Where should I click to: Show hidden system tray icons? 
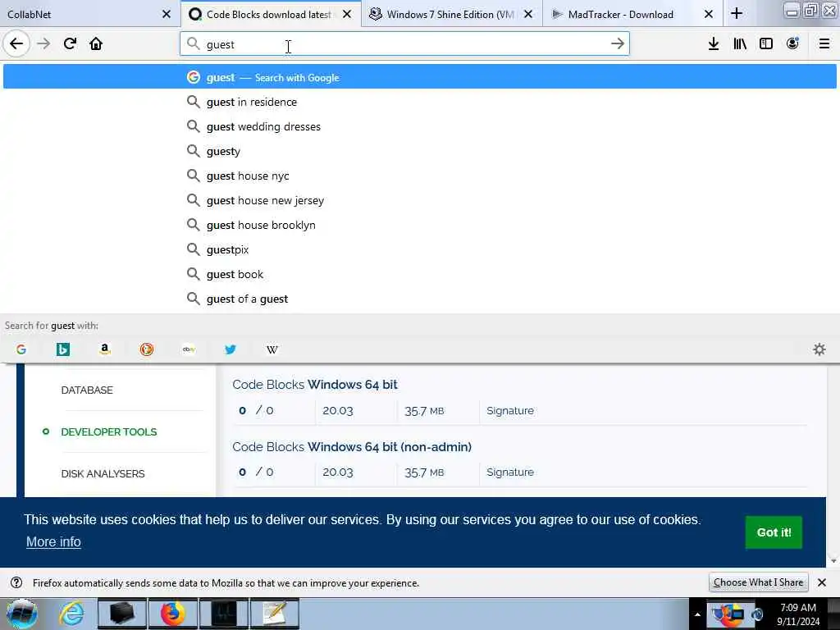(x=697, y=614)
